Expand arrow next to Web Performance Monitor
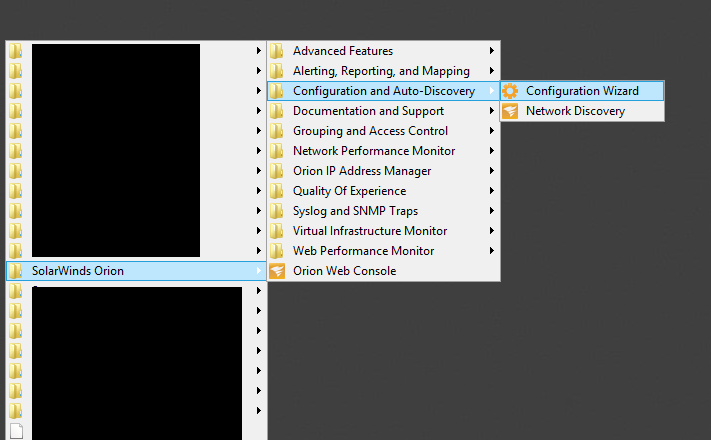Screen dimensions: 711x440 [x=492, y=250]
